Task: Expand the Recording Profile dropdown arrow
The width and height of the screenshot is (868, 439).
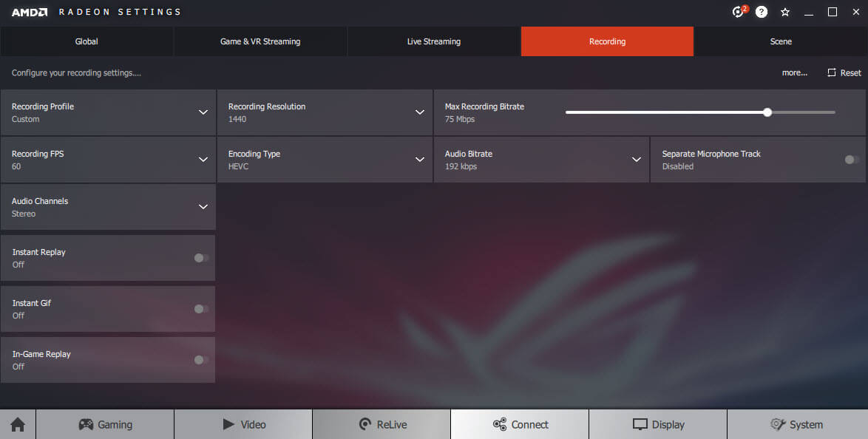Action: pos(203,112)
